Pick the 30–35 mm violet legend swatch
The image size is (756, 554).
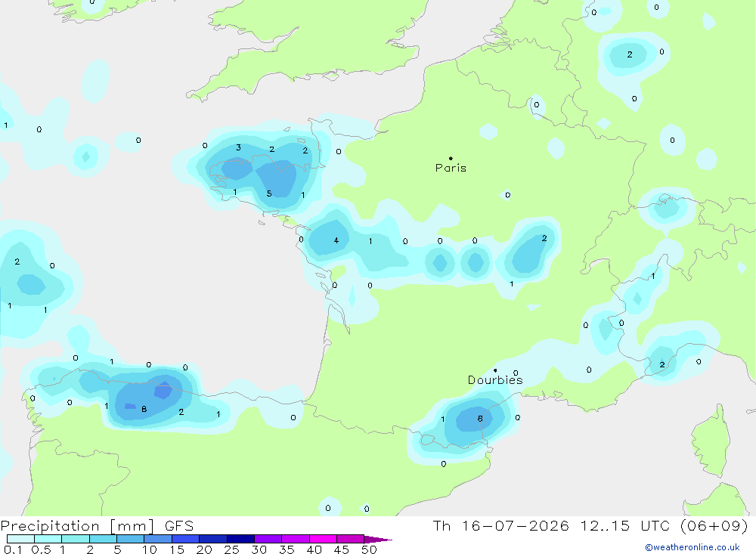pyautogui.click(x=268, y=539)
